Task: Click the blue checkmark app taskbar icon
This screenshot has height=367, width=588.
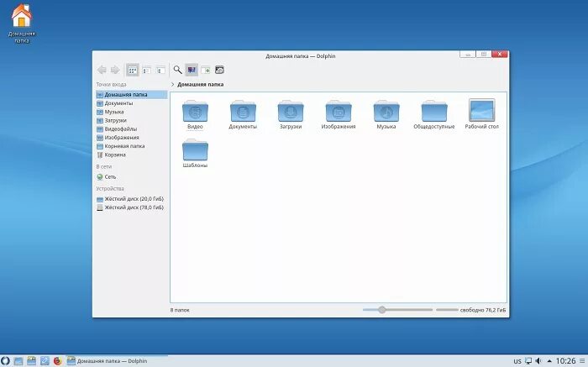Action: coord(45,360)
